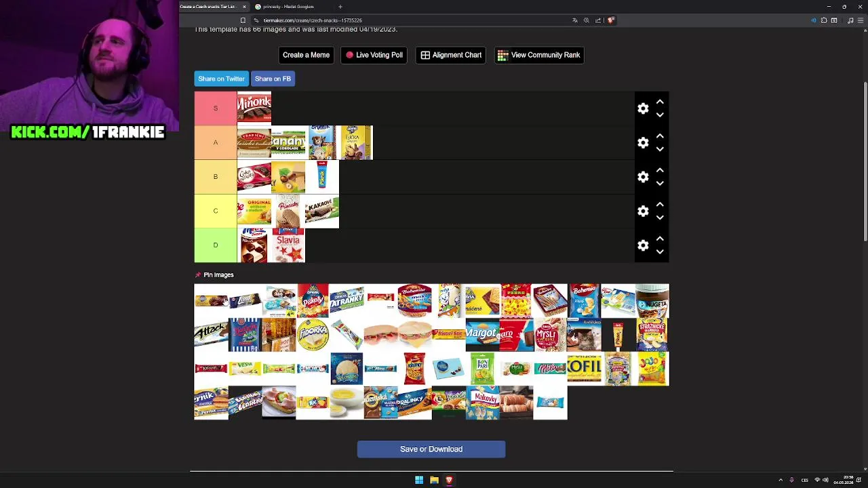
Task: Click Save or Download button
Action: 431,449
